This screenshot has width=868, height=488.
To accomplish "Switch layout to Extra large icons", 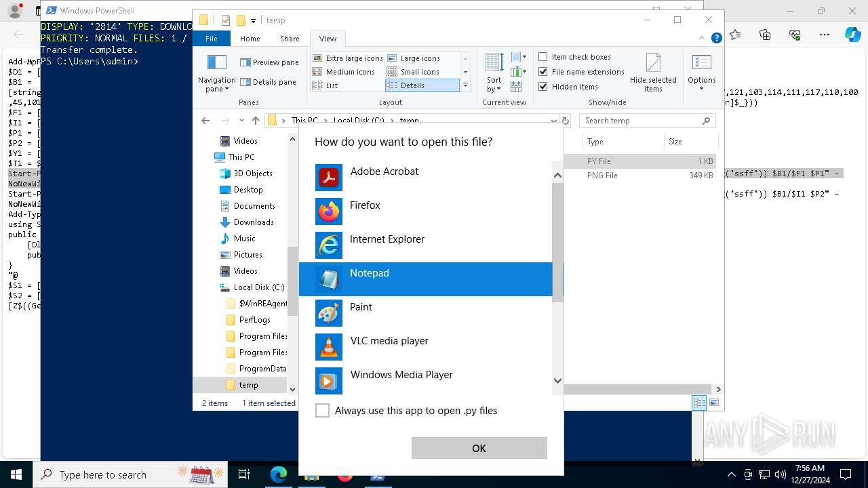I will (348, 58).
